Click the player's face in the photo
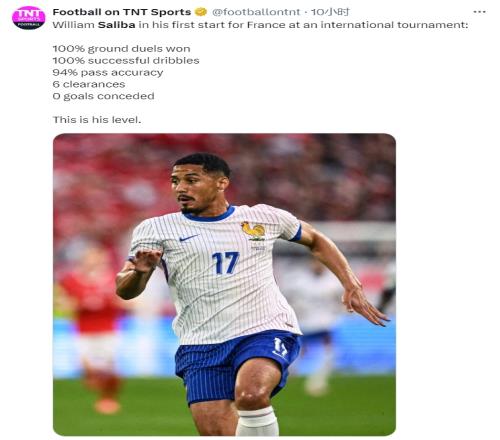Image resolution: width=500 pixels, height=440 pixels. pyautogui.click(x=191, y=188)
